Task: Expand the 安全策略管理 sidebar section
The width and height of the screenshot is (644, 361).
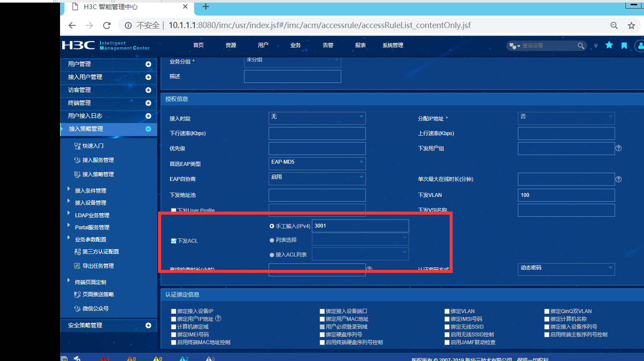Action: [x=148, y=325]
